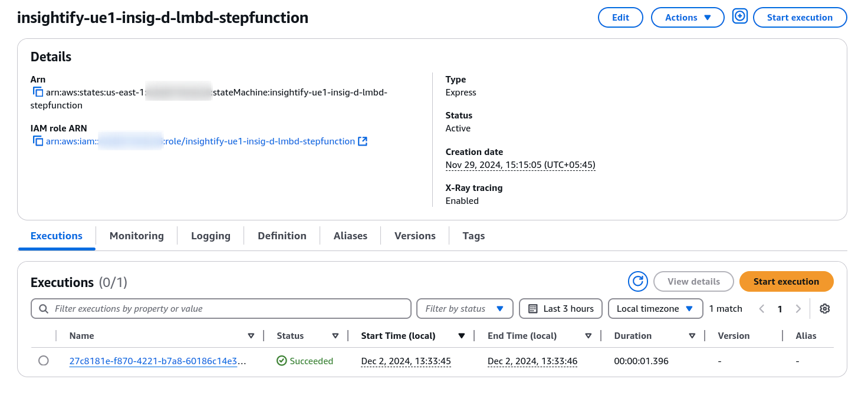Open executions table settings gear
Image resolution: width=868 pixels, height=399 pixels.
pyautogui.click(x=824, y=309)
